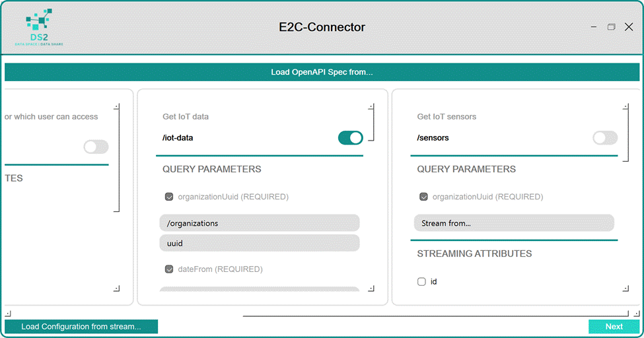Uncheck organizationUuid under Get IoT sensors
644x338 pixels.
423,197
